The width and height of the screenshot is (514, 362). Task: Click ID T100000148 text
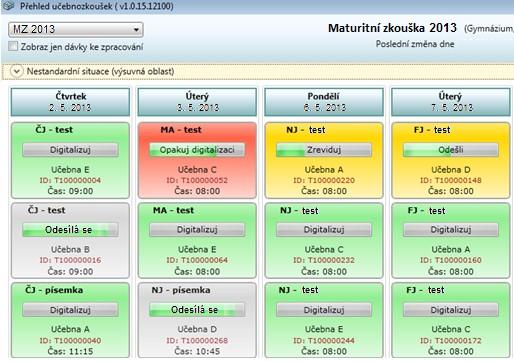[451, 180]
